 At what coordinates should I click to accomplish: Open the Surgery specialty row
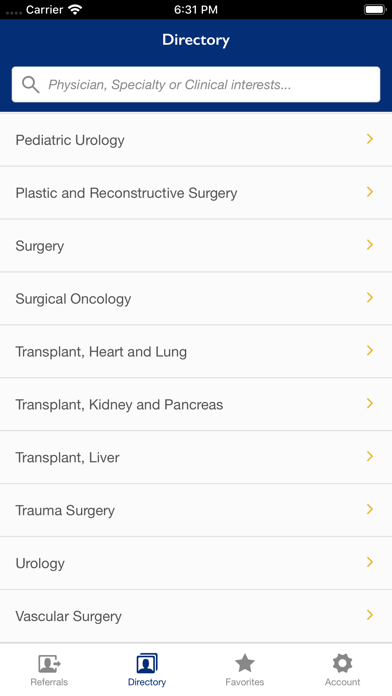[x=196, y=245]
